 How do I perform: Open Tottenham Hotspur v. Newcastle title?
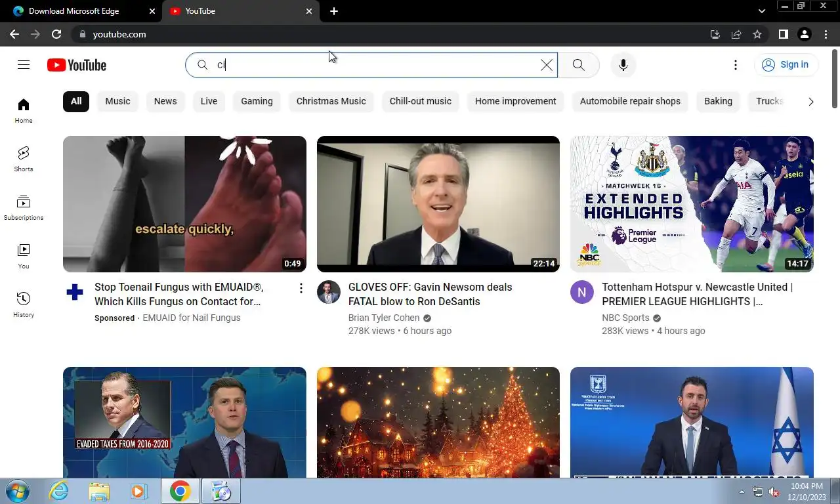pyautogui.click(x=697, y=294)
